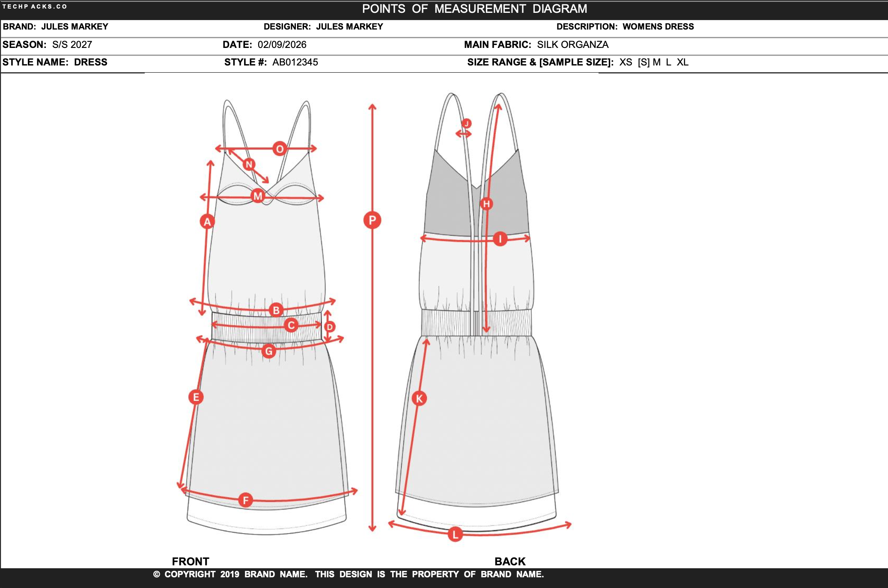This screenshot has height=588, width=888.
Task: Click the XS size option
Action: tap(626, 62)
